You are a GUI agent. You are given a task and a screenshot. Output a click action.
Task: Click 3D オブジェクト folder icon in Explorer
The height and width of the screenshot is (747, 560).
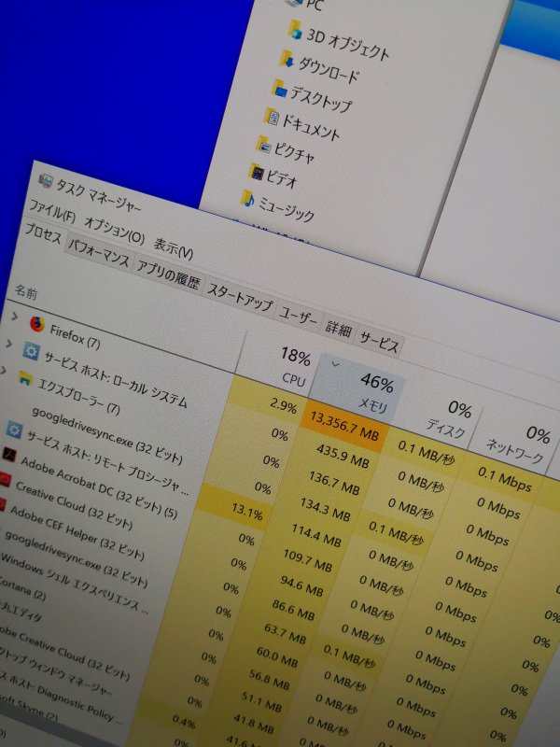point(295,30)
